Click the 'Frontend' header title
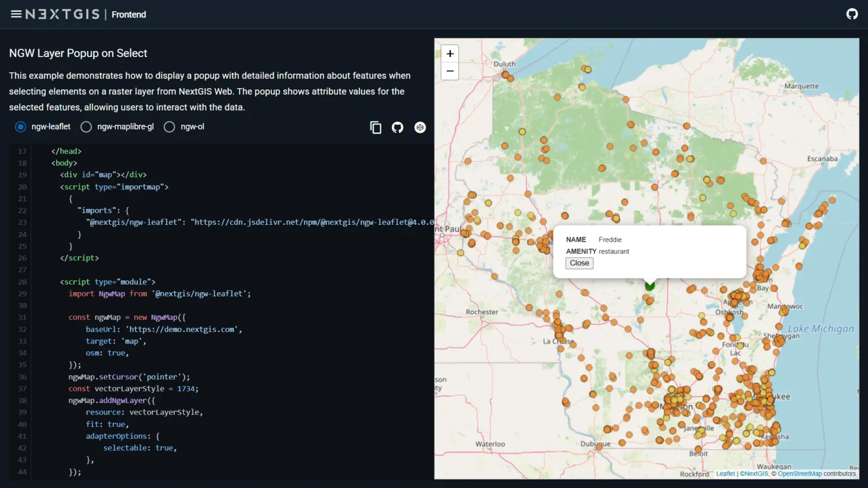 (129, 15)
